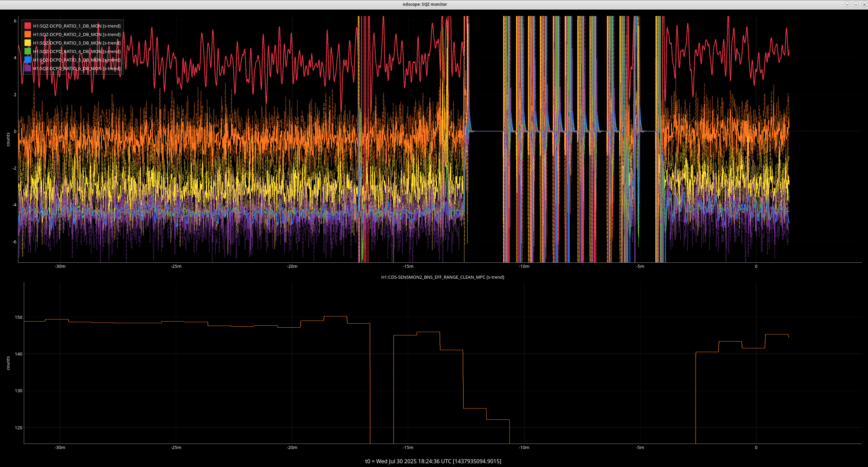The image size is (868, 467).
Task: Select H1:SQZ-DCPD_RATIO_5_DB_MON legend label
Action: pyautogui.click(x=77, y=60)
